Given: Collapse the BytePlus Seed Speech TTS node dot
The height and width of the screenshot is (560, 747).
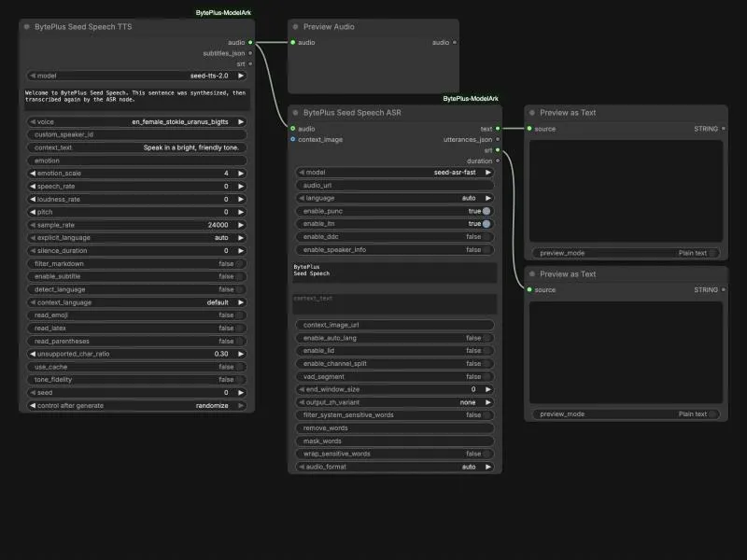Looking at the screenshot, I should (x=27, y=27).
